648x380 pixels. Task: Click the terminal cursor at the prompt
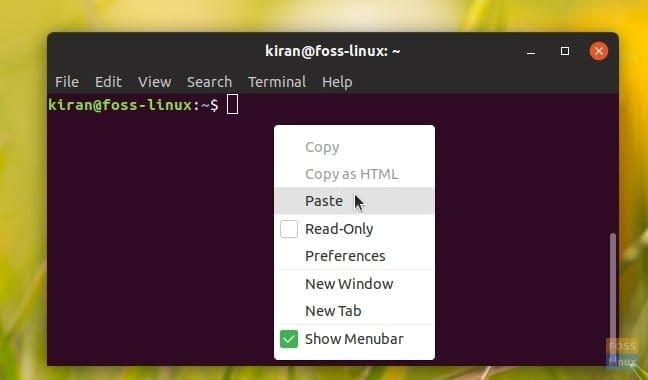pos(232,104)
